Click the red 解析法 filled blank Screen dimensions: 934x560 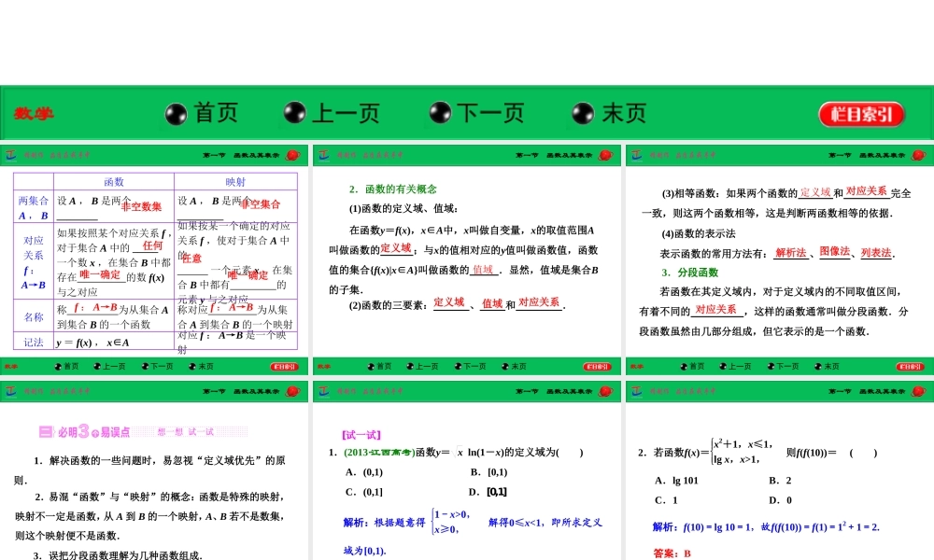pyautogui.click(x=790, y=252)
